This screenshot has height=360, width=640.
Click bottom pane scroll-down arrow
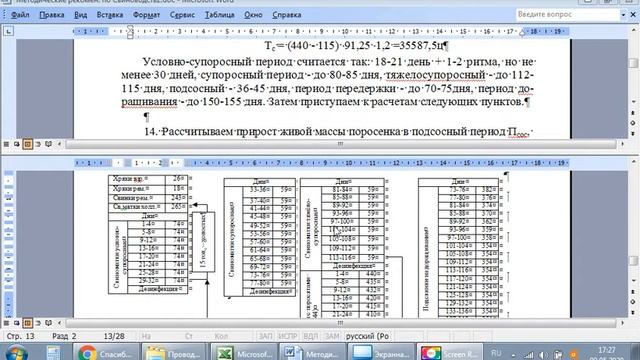coord(633,281)
